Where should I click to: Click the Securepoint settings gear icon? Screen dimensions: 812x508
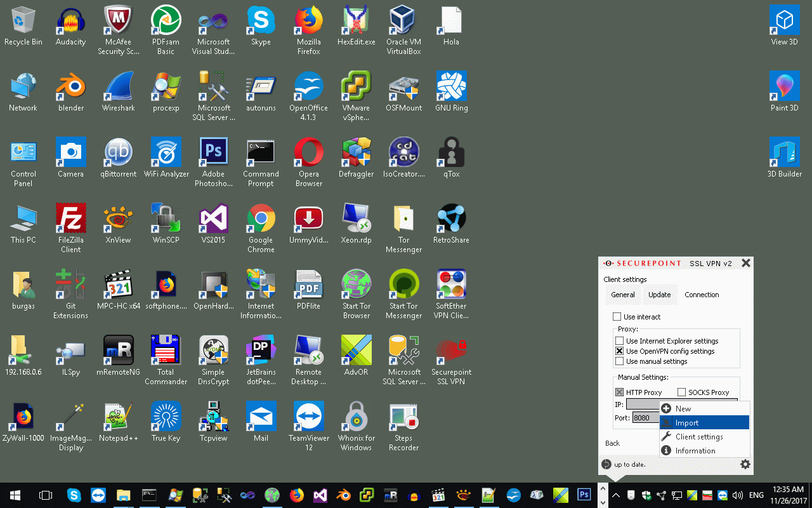click(745, 464)
